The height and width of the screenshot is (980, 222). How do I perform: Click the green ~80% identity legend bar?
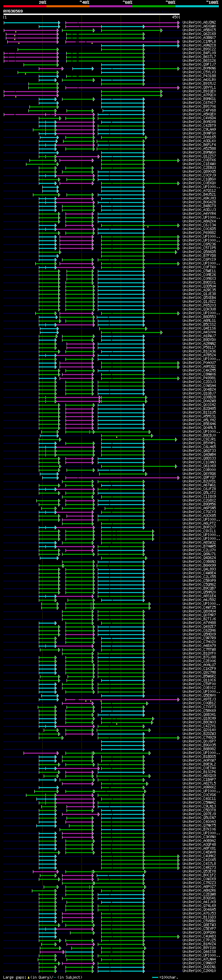coord(154,7)
